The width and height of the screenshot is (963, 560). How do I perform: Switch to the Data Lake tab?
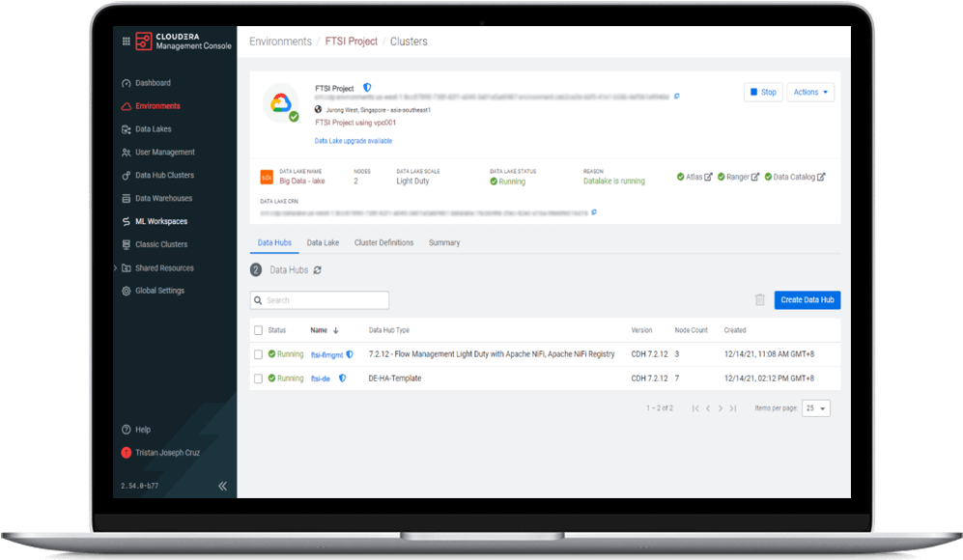click(x=323, y=243)
